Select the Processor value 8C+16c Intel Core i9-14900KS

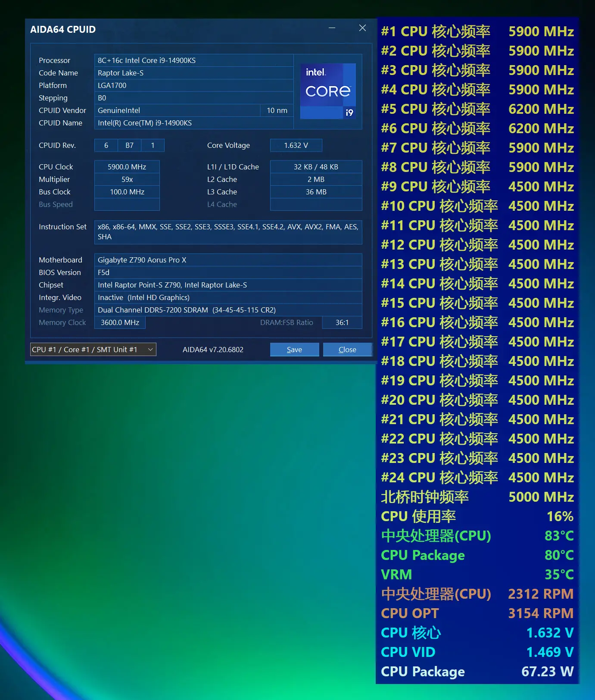click(194, 60)
